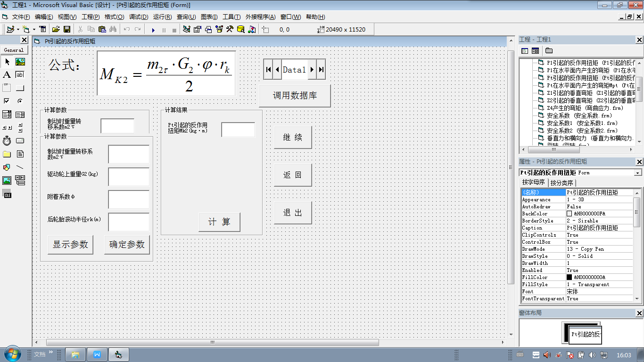The height and width of the screenshot is (362, 644).
Task: Select the OptionButton control tool
Action: click(20, 101)
